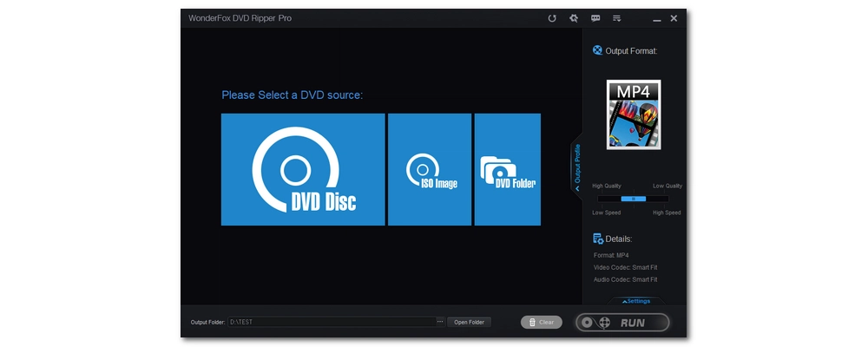Minimize the WonderFox DVD Ripper window
Screen dimensions: 868x347
[656, 19]
